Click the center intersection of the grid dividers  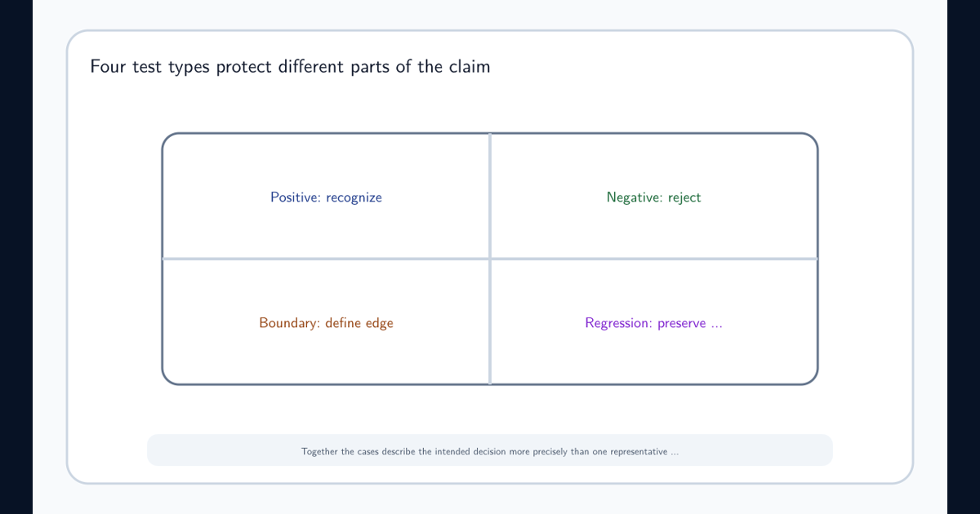pos(490,259)
